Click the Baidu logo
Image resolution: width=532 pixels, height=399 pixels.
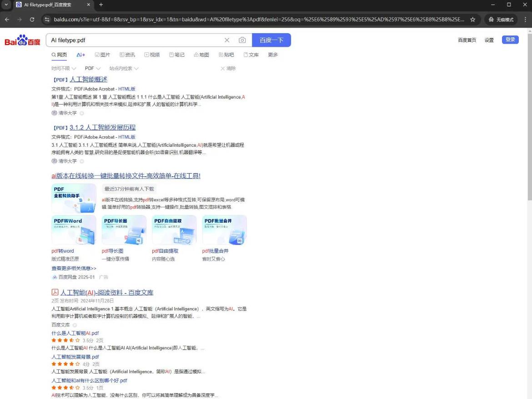click(x=22, y=40)
